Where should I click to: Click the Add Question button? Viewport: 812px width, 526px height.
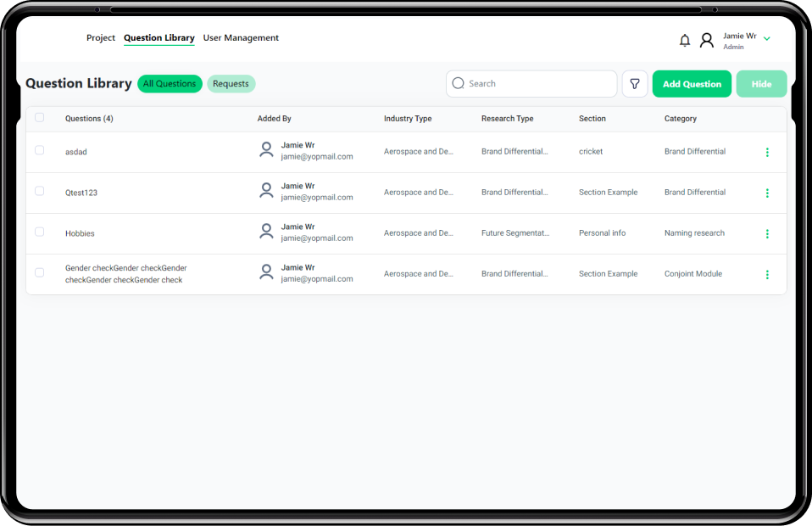coord(692,84)
